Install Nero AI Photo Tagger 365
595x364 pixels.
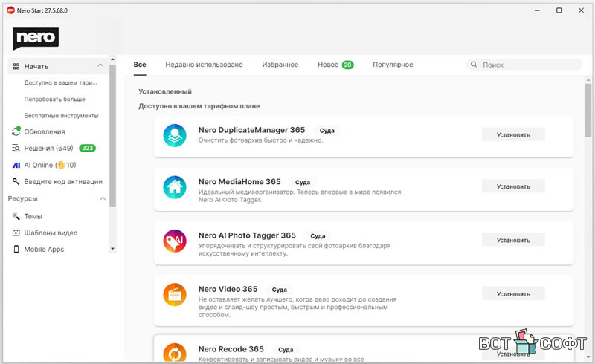(513, 240)
